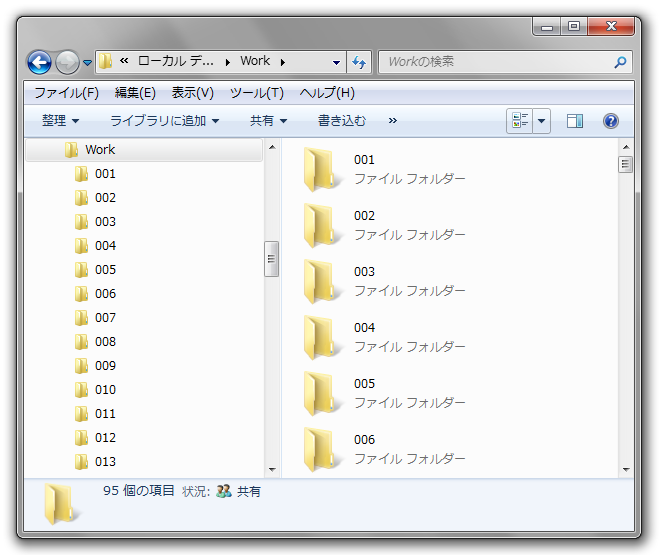Screen dimensions: 662x555
Task: Select the 004 name in file list
Action: click(364, 328)
